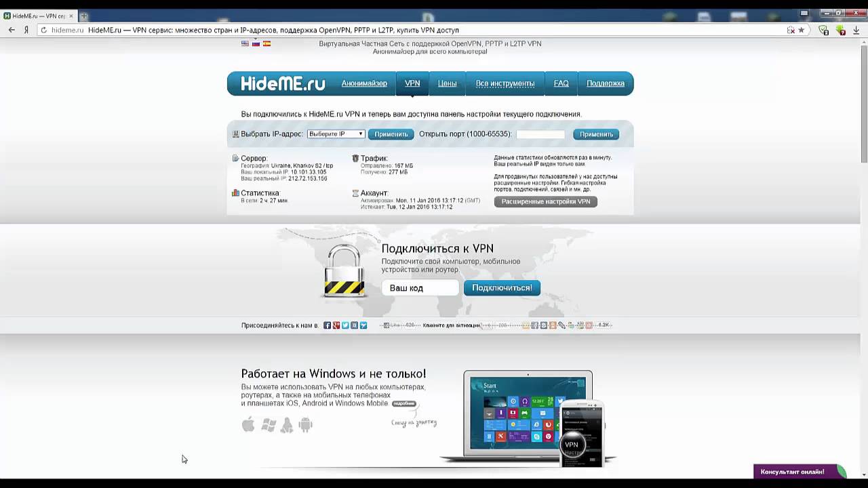
Task: Click the Android platform icon
Action: (x=306, y=425)
